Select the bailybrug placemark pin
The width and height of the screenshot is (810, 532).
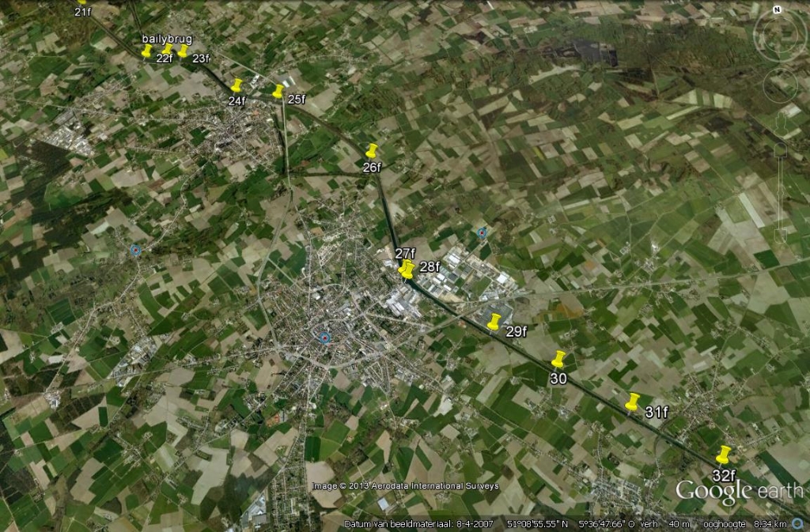tap(147, 51)
